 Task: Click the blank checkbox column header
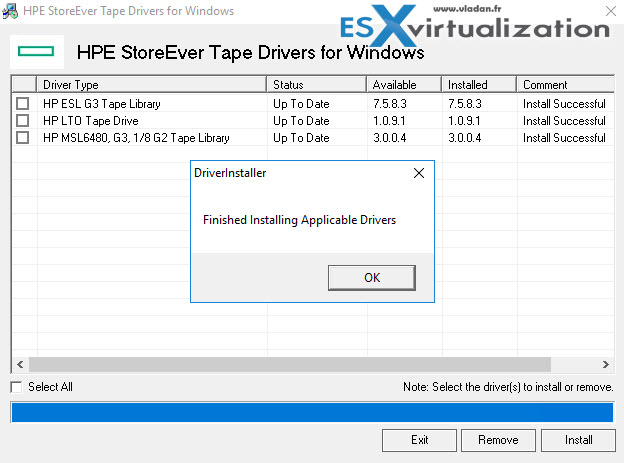[x=24, y=85]
